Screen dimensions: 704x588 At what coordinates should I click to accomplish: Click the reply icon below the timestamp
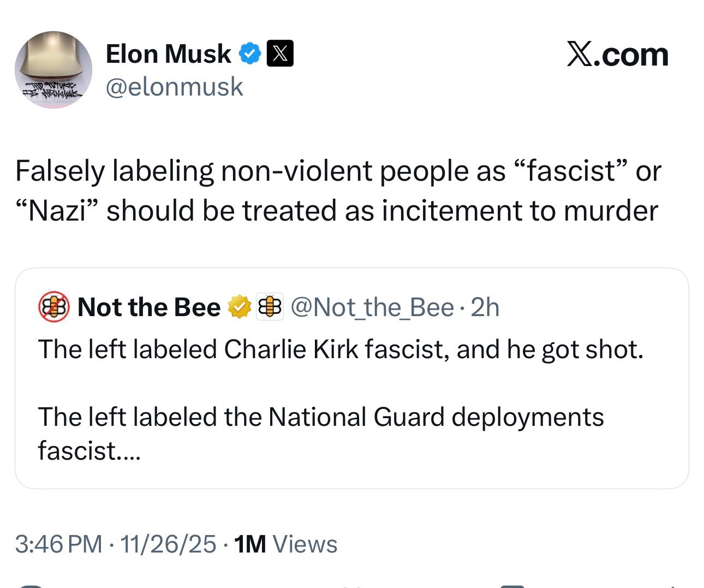[x=30, y=586]
